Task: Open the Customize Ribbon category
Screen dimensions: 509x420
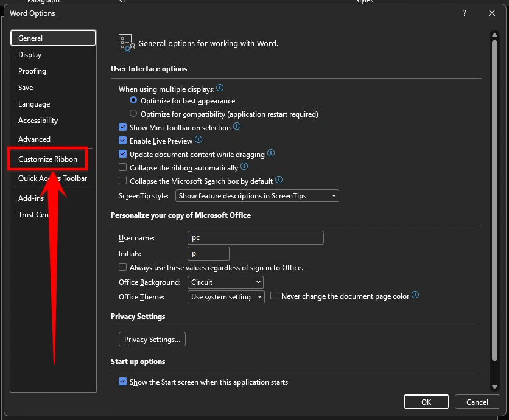Action: coord(47,159)
